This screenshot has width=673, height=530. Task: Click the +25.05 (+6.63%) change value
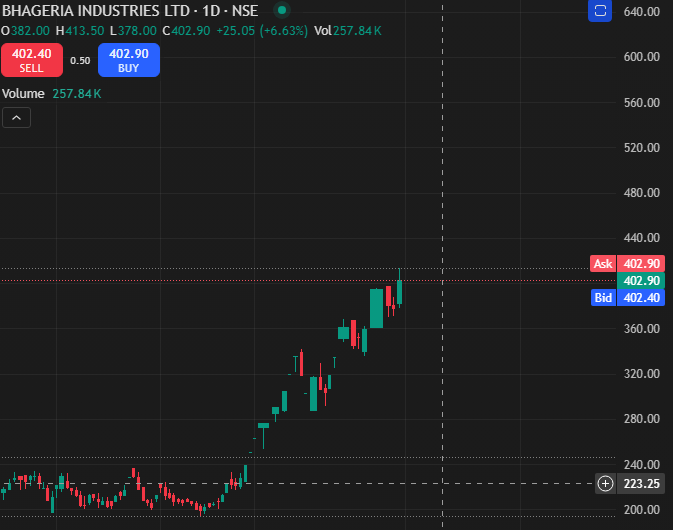(x=262, y=31)
